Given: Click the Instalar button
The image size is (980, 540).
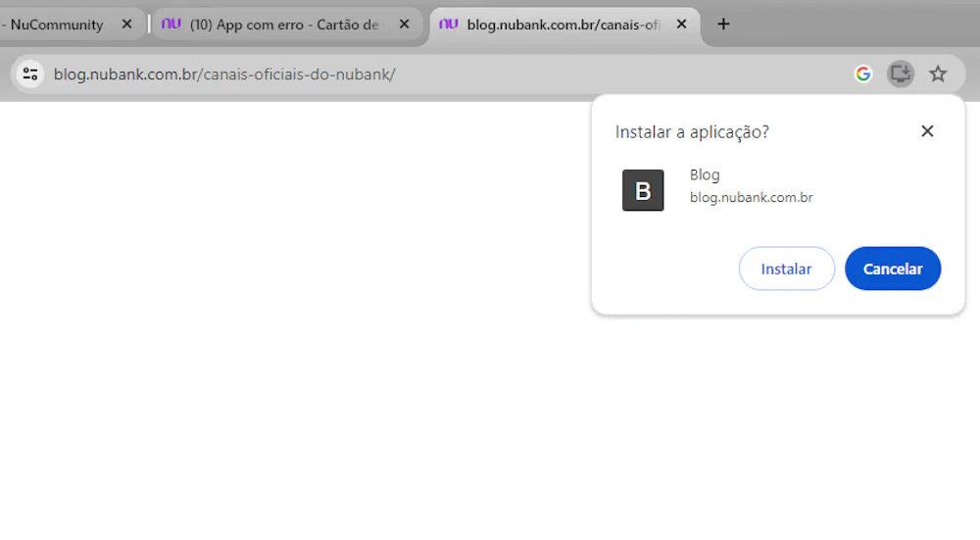Looking at the screenshot, I should point(786,269).
